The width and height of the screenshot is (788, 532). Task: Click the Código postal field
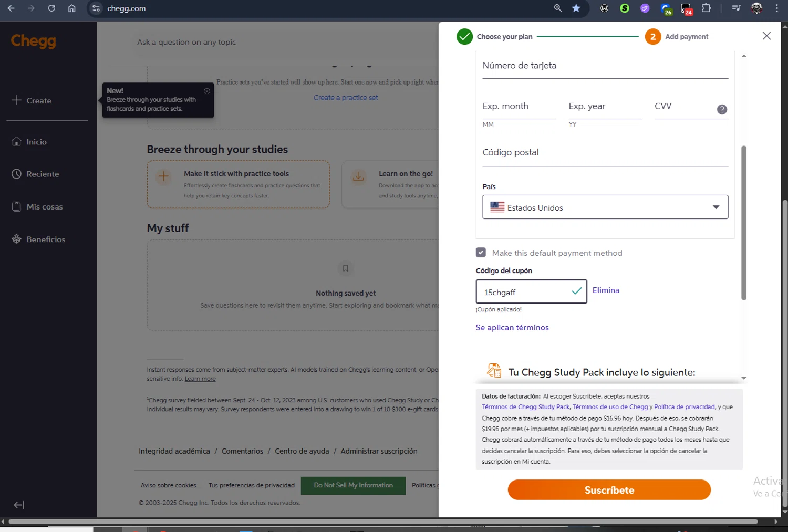[605, 153]
